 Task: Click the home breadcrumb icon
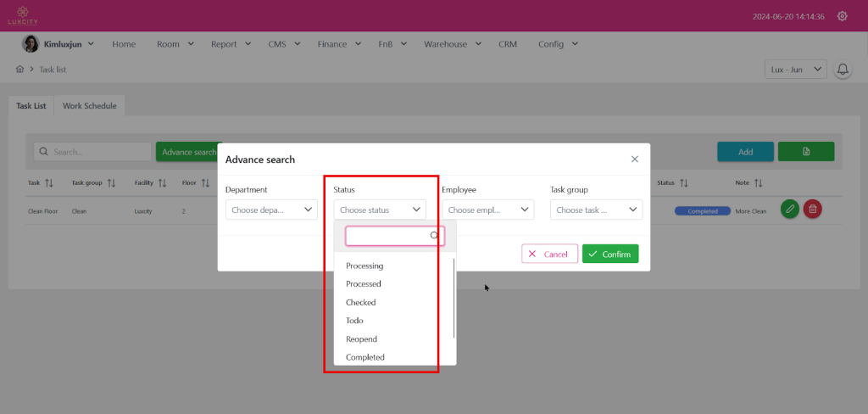[19, 70]
